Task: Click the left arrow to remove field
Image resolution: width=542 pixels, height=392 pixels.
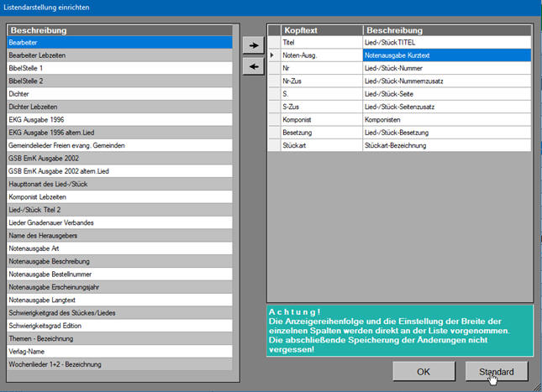Action: (251, 65)
